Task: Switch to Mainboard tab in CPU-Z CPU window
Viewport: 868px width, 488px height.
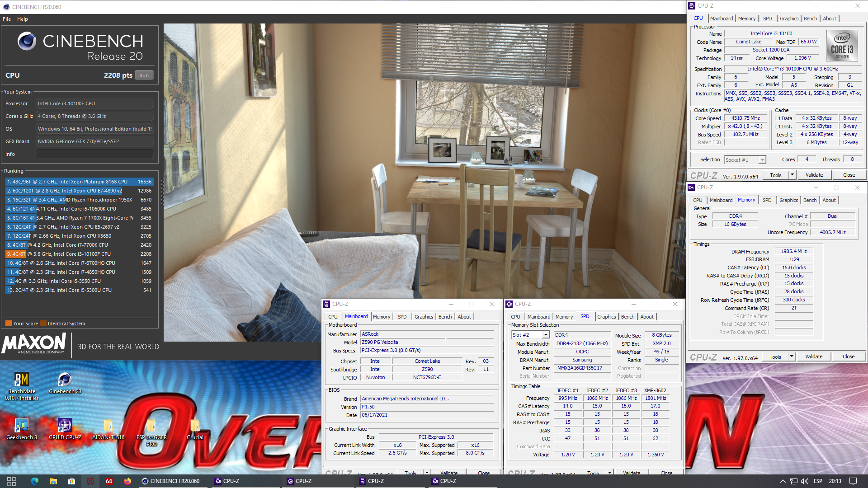Action: (722, 19)
